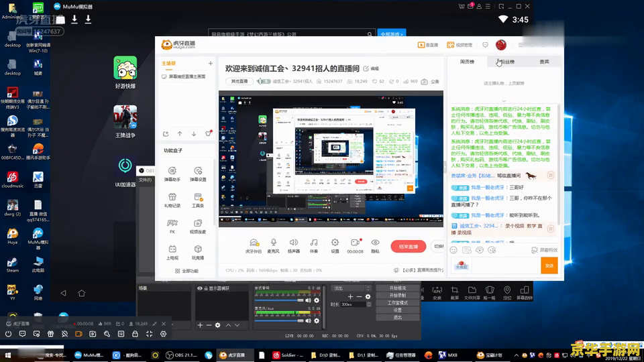Viewport: 644px width, 362px height.
Task: Click the 编辑 edit title icon
Action: pos(370,68)
